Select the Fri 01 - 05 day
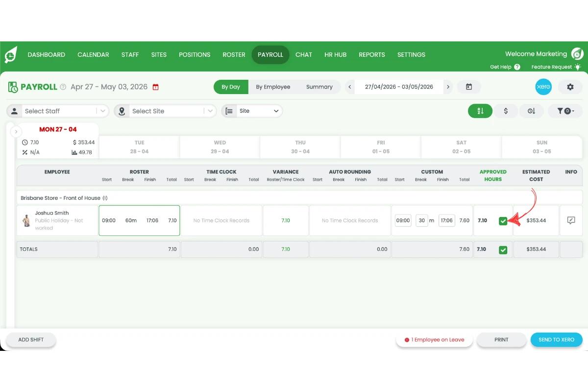This screenshot has width=588, height=392. click(x=381, y=147)
